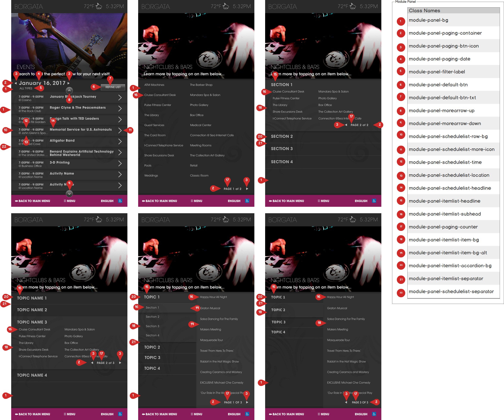This screenshot has height=420, width=504.
Task: Click next-date arrow after January 16, 2017
Action: click(x=68, y=83)
